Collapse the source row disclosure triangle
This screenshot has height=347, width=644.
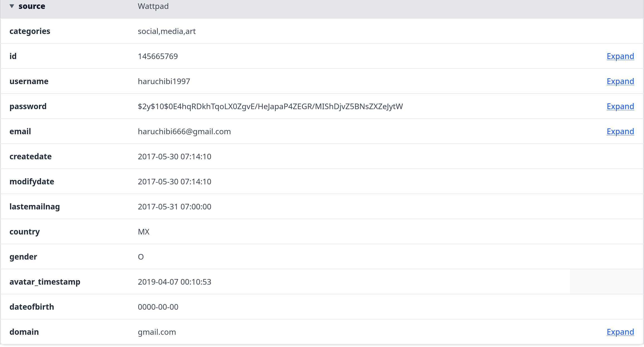coord(12,6)
